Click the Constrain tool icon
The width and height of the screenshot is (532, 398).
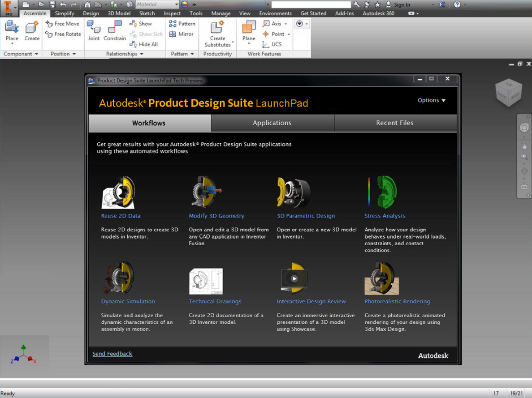115,28
